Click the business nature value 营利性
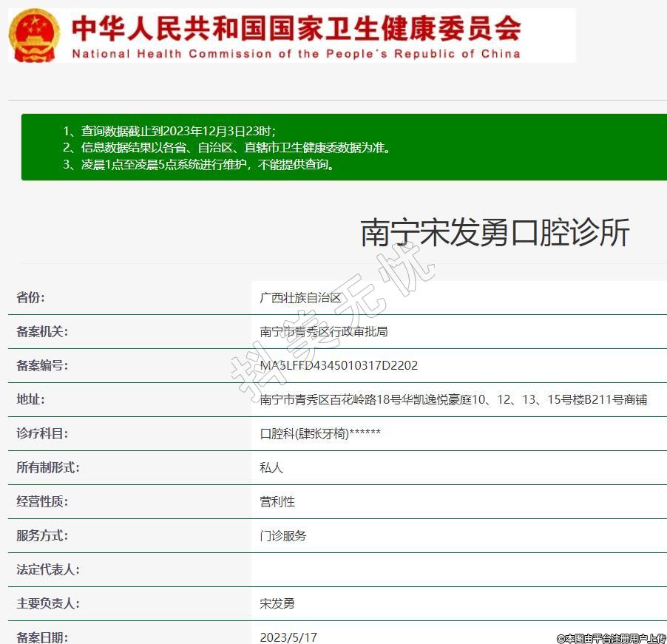Screen dimensions: 667x644 277,502
